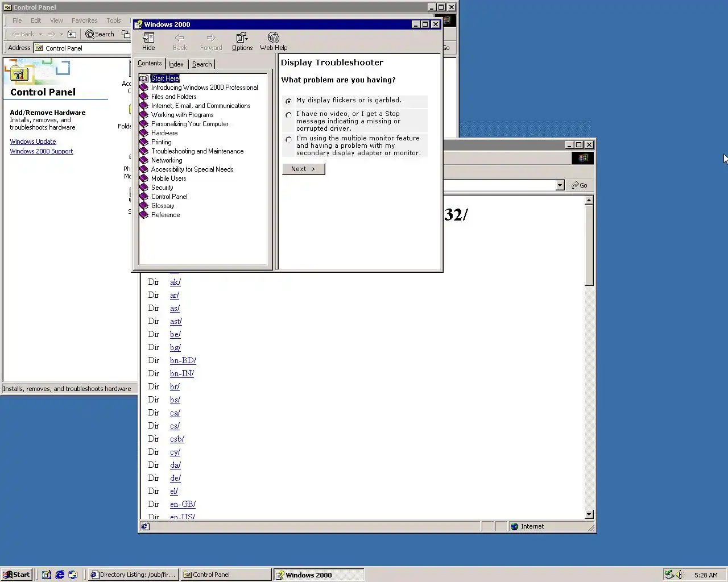
Task: Click the Control Panel address field
Action: pos(82,48)
